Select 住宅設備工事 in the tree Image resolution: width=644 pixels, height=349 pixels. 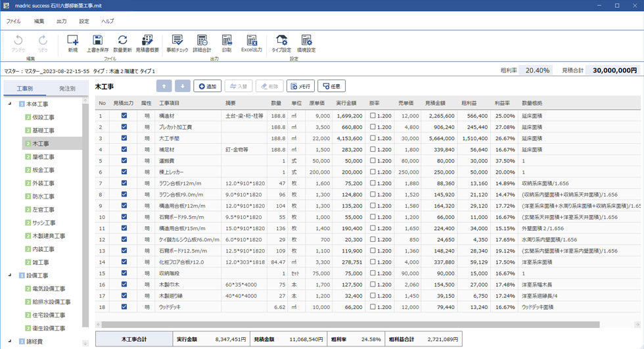tap(49, 315)
